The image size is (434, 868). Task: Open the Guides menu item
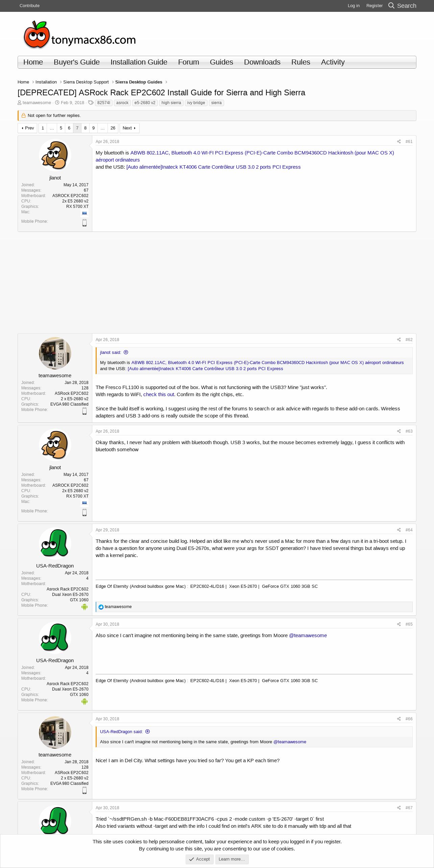[221, 62]
